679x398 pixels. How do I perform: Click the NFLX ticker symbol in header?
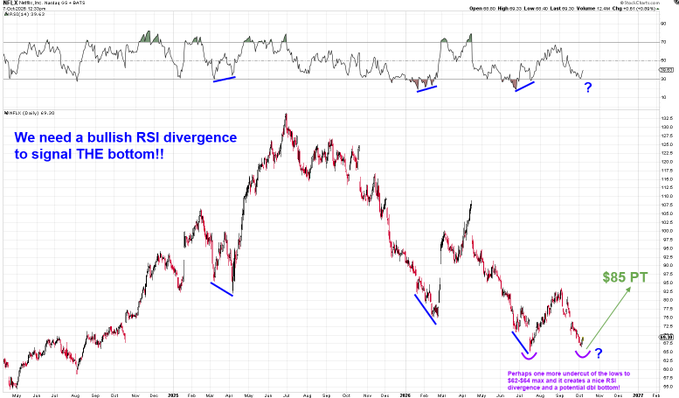tap(10, 3)
